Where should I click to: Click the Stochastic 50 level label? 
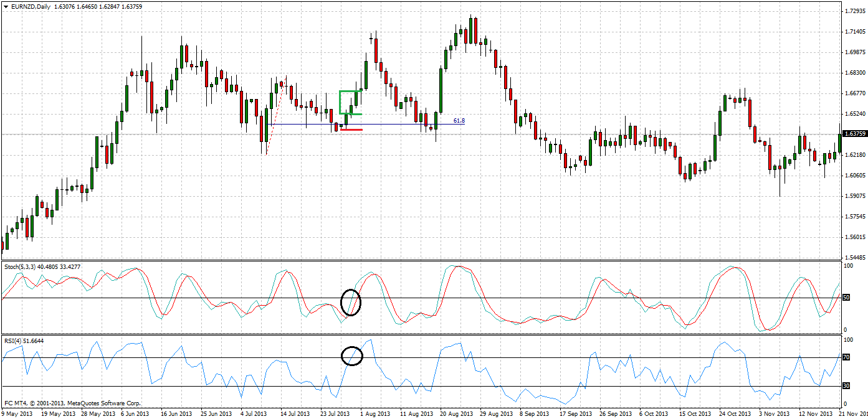tap(846, 298)
